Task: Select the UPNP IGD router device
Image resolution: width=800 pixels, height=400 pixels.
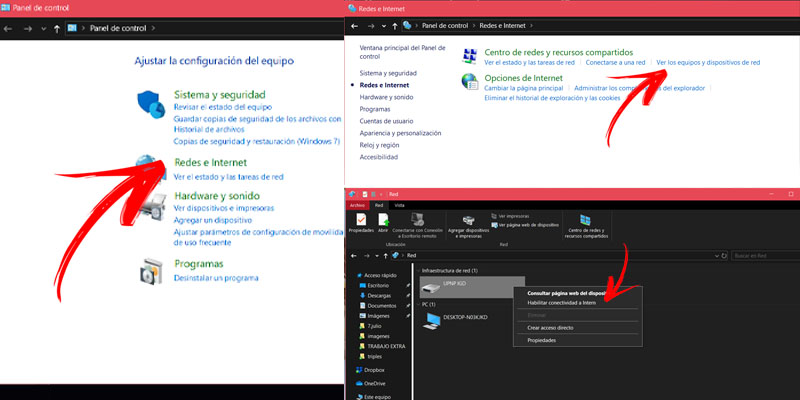Action: point(471,287)
